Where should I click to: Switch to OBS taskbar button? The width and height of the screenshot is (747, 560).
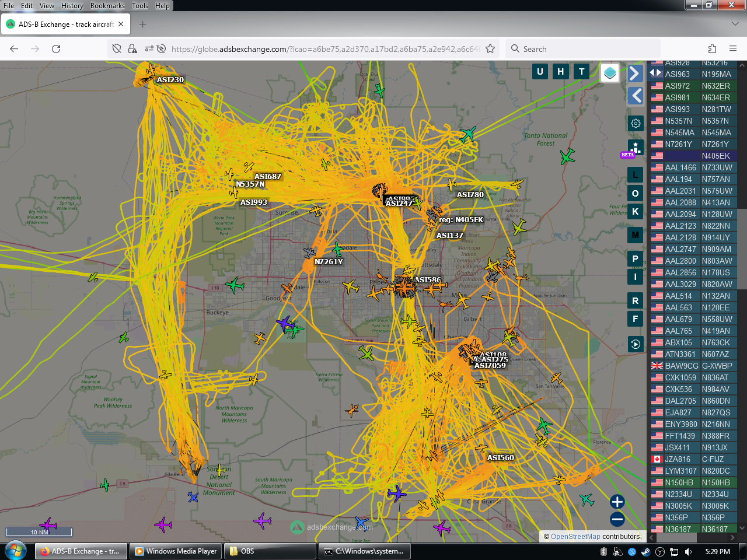pyautogui.click(x=270, y=551)
